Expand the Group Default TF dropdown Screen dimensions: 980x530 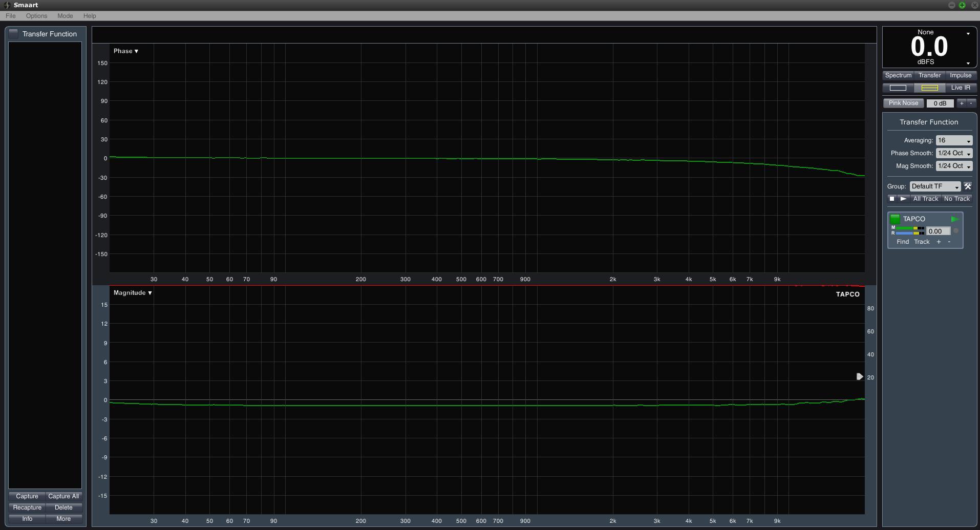click(935, 186)
